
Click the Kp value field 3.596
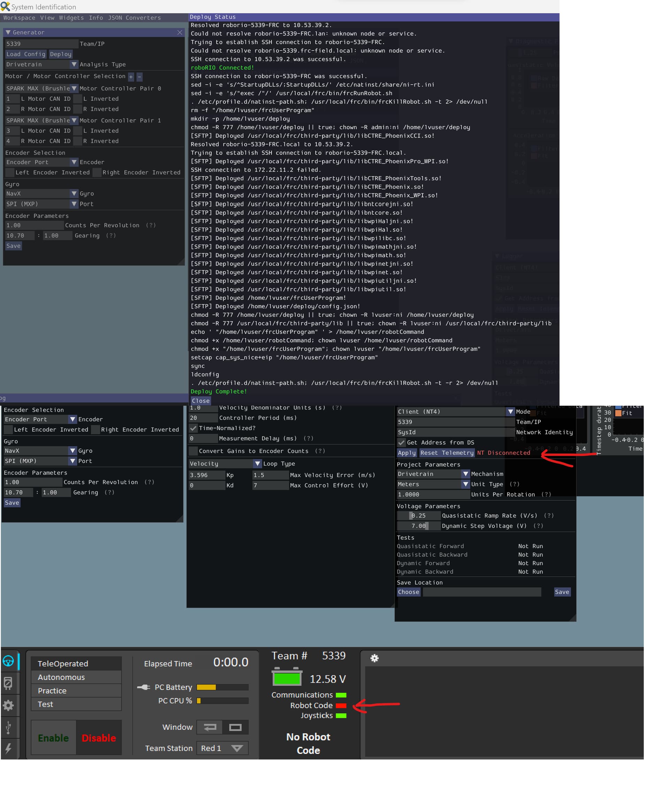click(x=207, y=475)
